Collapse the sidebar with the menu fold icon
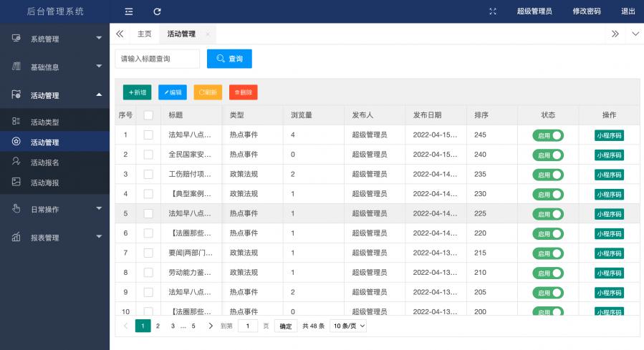The width and height of the screenshot is (644, 350). coord(129,11)
